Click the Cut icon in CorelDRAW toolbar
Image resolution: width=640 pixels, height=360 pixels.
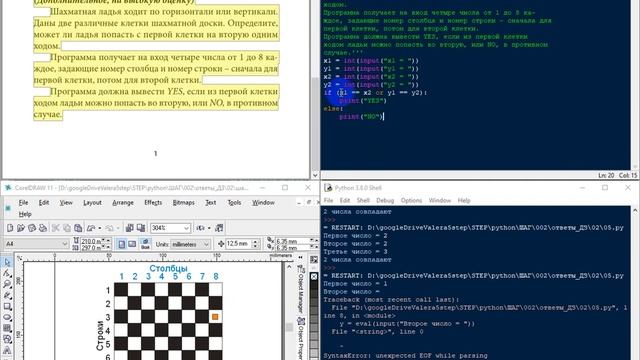pyautogui.click(x=56, y=228)
